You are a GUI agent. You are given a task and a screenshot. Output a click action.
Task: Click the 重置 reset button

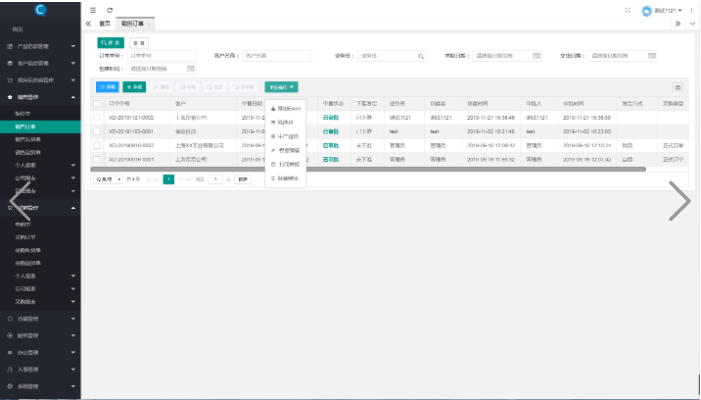pyautogui.click(x=139, y=43)
